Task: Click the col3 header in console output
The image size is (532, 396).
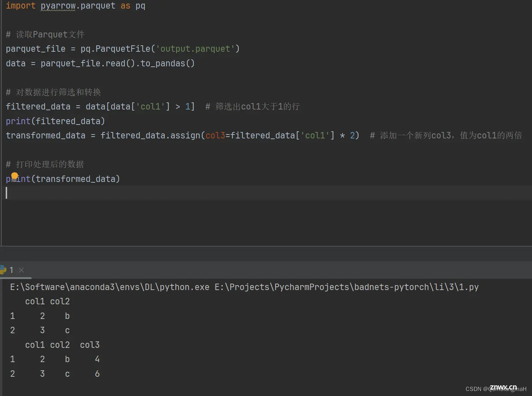Action: pyautogui.click(x=90, y=345)
